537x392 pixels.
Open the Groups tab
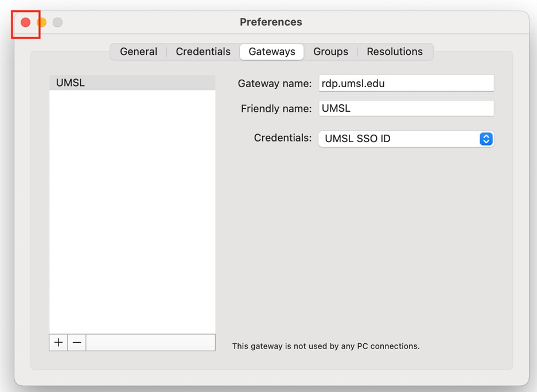(331, 52)
